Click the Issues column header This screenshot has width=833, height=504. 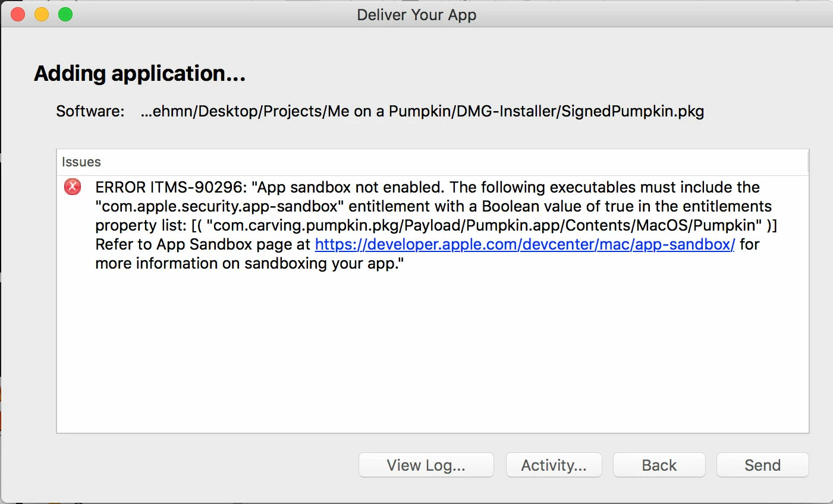tap(81, 162)
